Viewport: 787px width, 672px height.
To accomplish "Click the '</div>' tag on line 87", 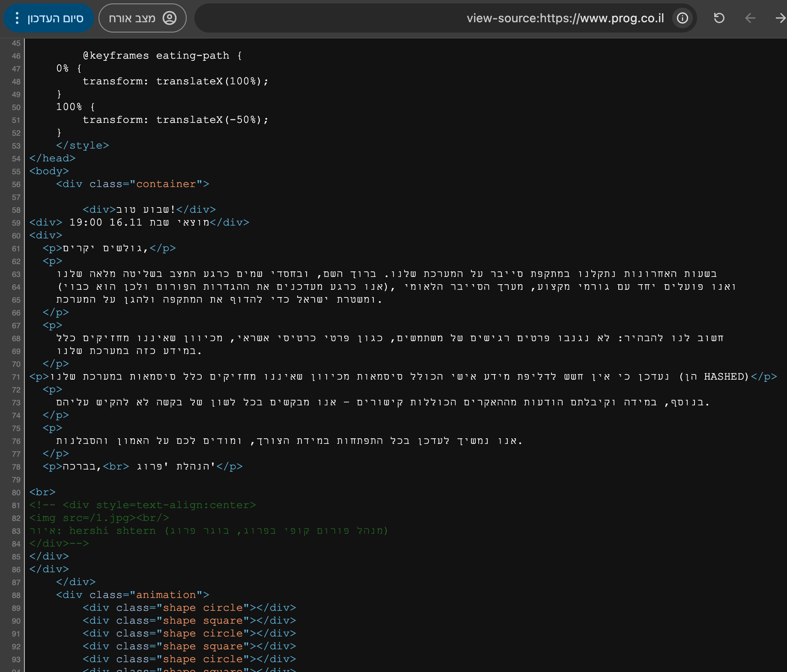I will 76,582.
